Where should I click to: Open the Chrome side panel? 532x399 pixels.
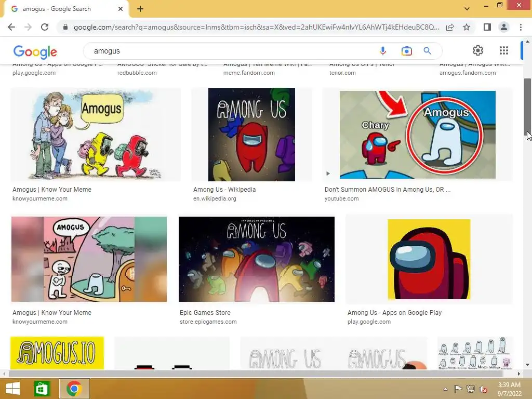(x=487, y=27)
